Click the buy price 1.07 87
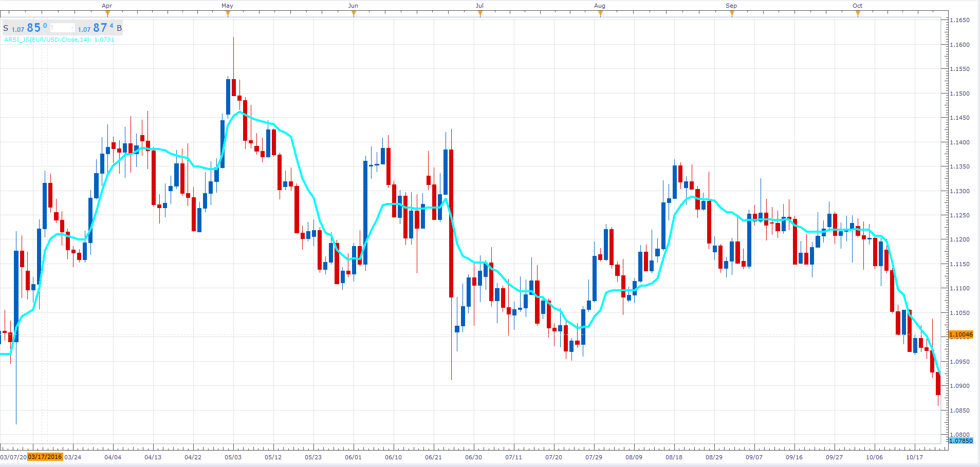 (x=96, y=28)
